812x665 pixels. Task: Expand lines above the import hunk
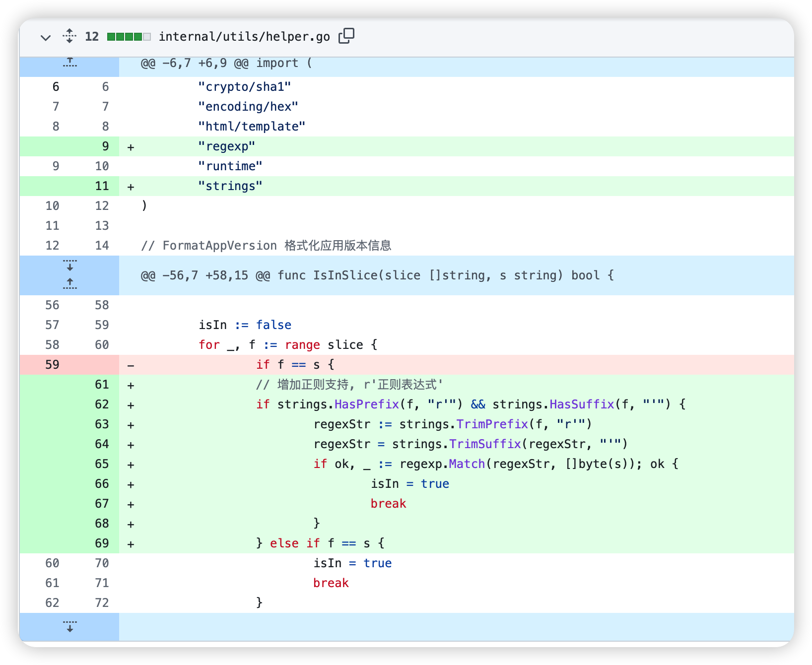pos(69,63)
